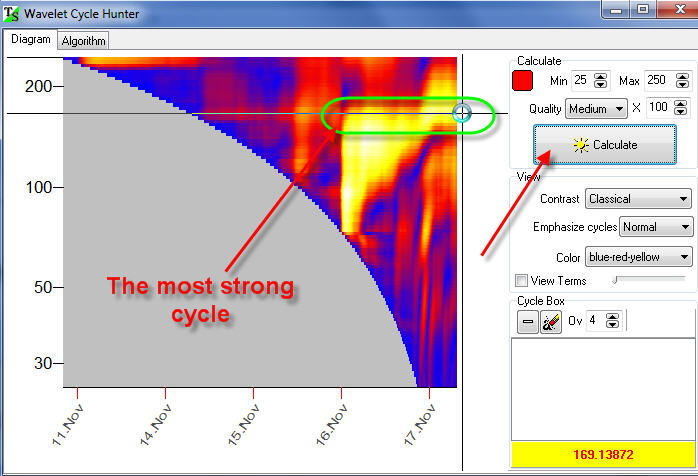Screen dimensions: 698x476
Task: Click the yellow 169.13872 cycle value bar
Action: (602, 454)
